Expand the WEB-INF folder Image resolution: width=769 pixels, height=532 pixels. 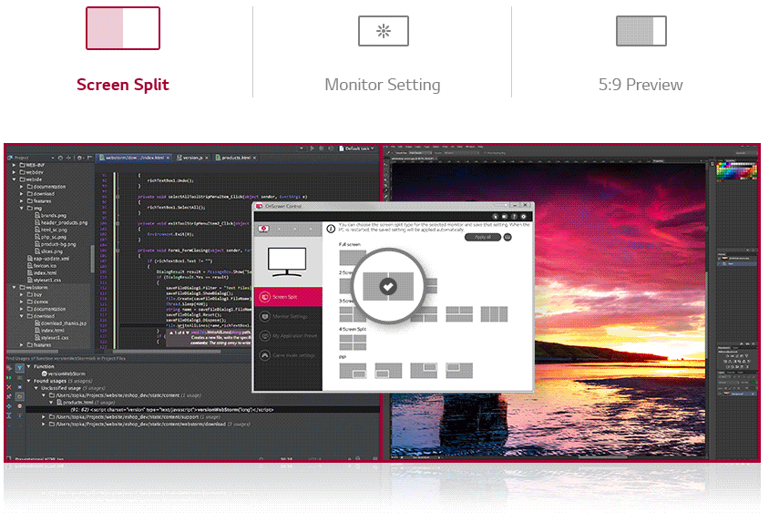pos(14,165)
